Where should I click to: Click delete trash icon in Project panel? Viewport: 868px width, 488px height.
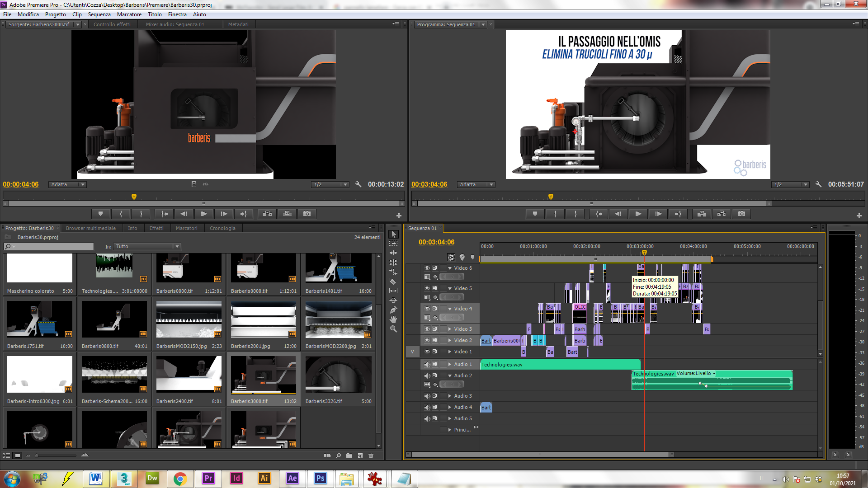371,455
